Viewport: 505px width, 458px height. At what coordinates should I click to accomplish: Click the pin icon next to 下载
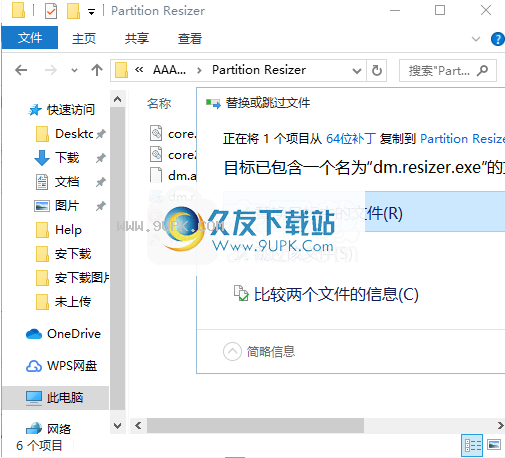[x=101, y=158]
